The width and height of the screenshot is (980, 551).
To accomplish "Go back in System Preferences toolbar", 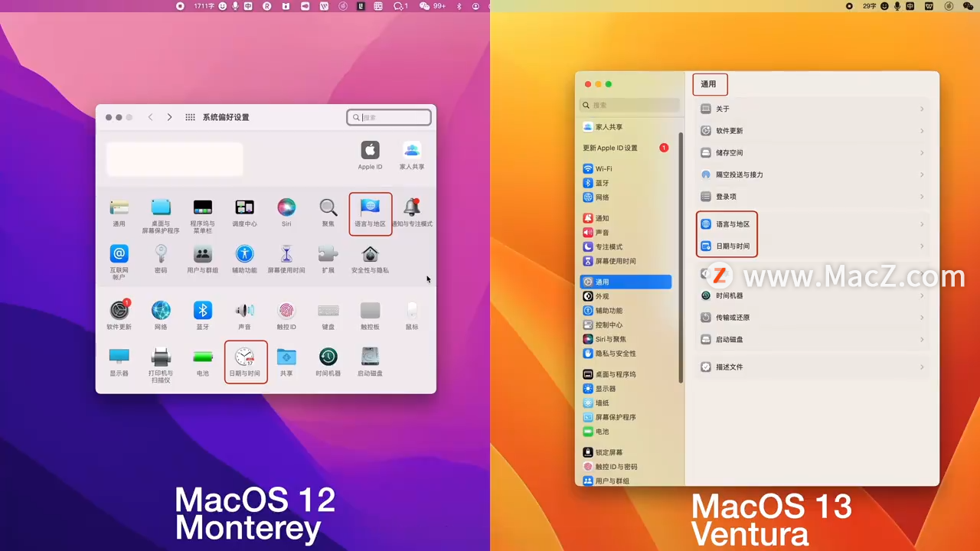I will [151, 117].
